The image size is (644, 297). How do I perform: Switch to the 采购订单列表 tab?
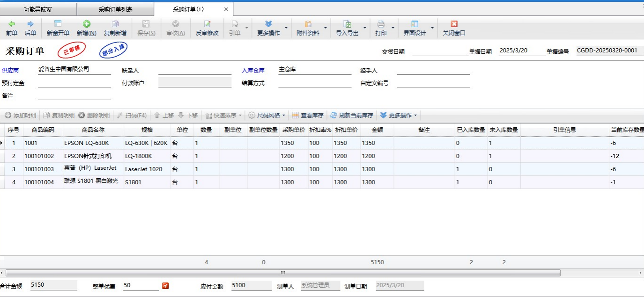[x=115, y=9]
